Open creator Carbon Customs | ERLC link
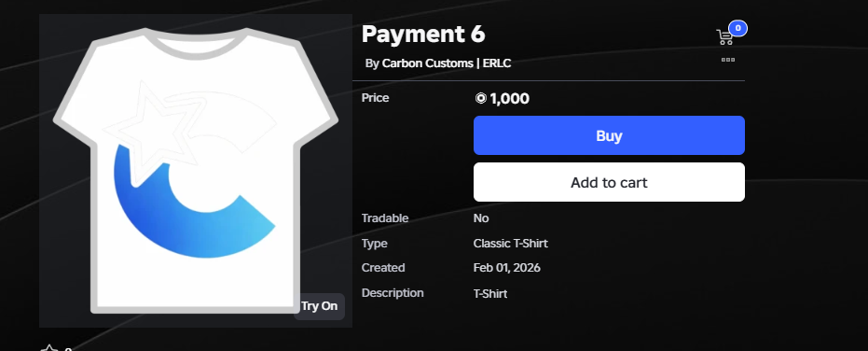 tap(447, 63)
